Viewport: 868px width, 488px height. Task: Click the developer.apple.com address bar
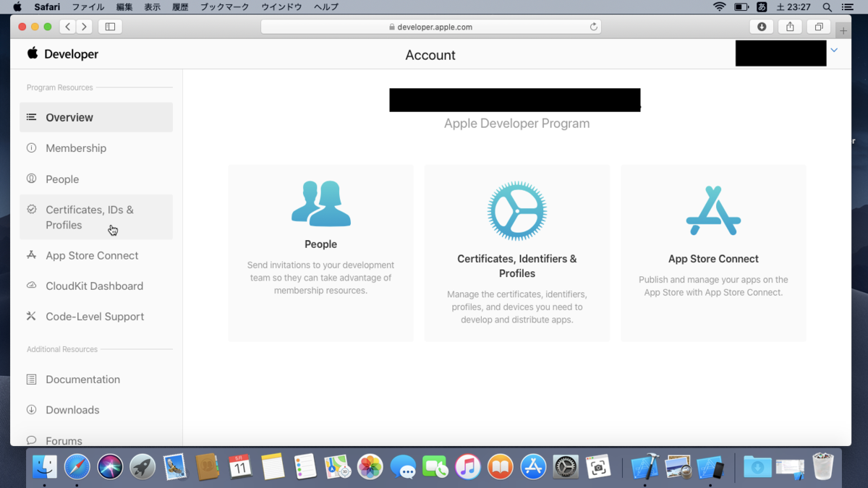click(430, 27)
